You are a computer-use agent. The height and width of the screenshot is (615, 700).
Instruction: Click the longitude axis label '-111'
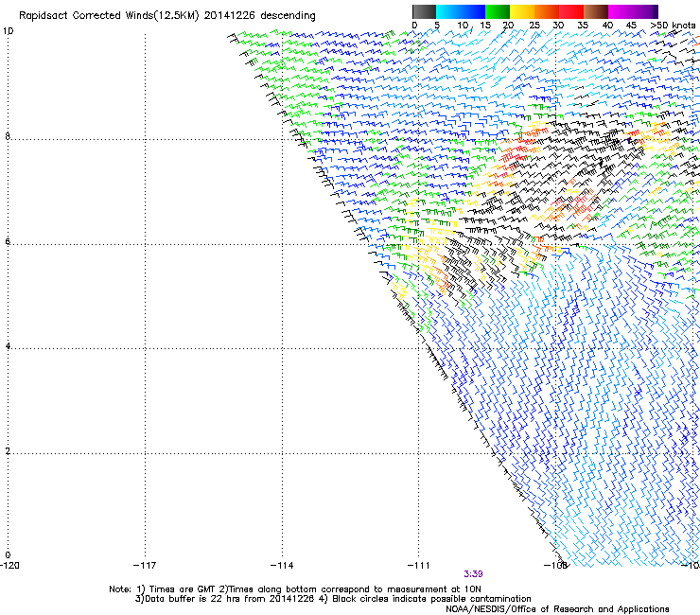[419, 566]
